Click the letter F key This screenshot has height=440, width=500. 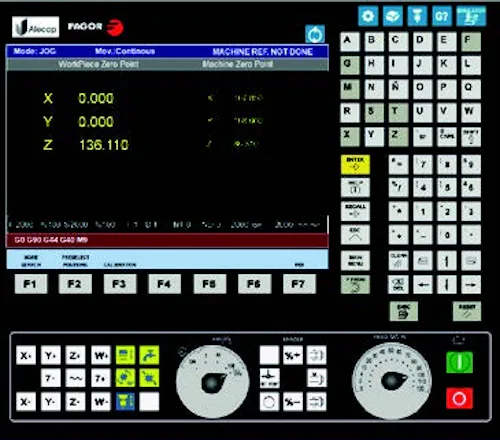point(471,41)
